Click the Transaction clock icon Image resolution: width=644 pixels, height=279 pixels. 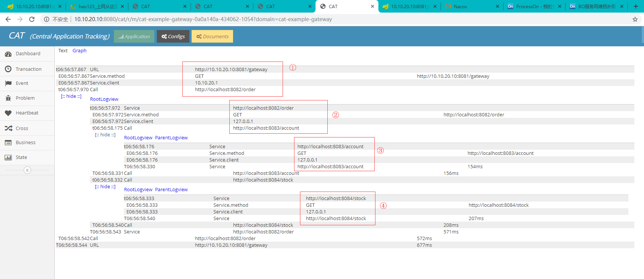[x=8, y=69]
